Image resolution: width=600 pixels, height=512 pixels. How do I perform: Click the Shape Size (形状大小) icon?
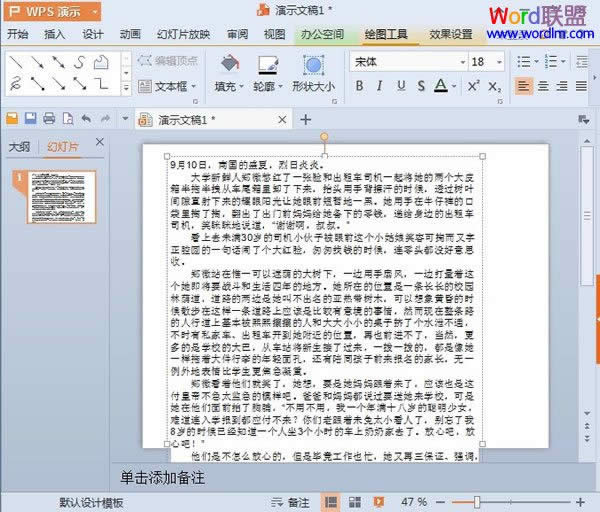(x=314, y=65)
